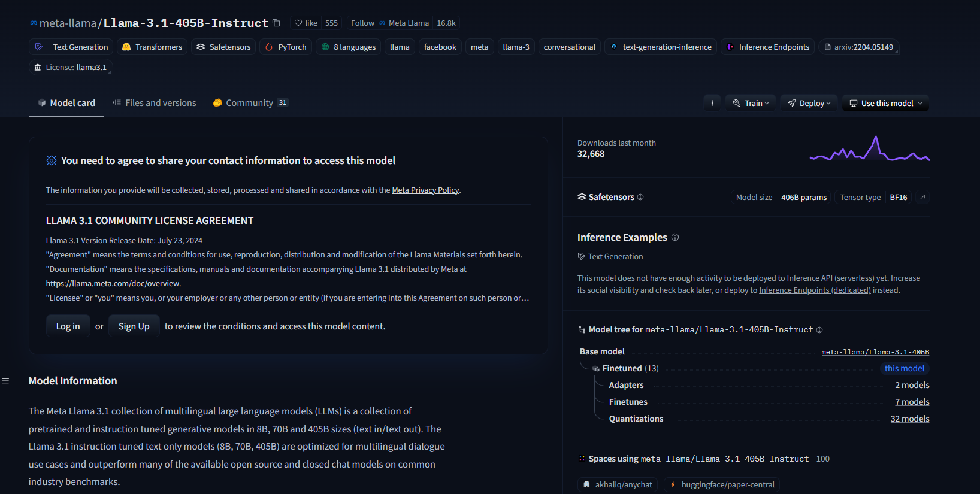The image size is (980, 494).
Task: Open the 8 languages tag
Action: 348,47
